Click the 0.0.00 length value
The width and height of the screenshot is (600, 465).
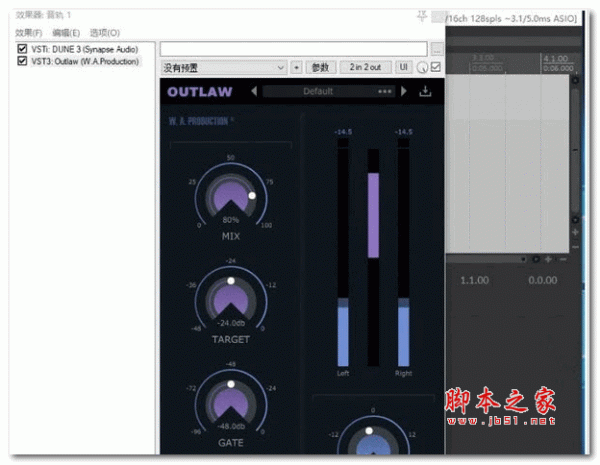click(543, 280)
